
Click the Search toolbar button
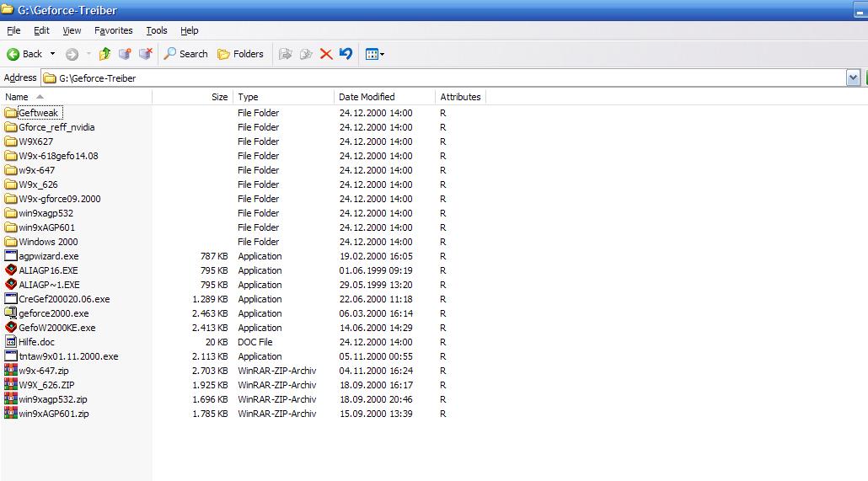pos(186,54)
